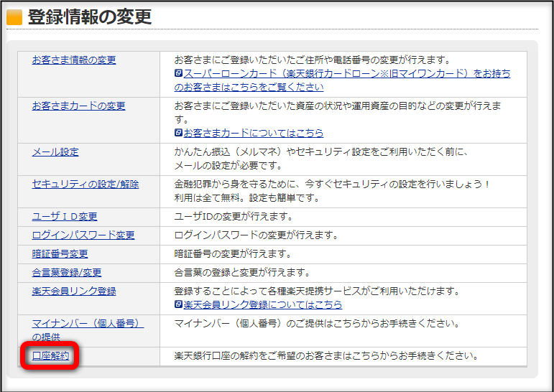
Task: Go to 楽天会員リンク登録
Action: 74,291
